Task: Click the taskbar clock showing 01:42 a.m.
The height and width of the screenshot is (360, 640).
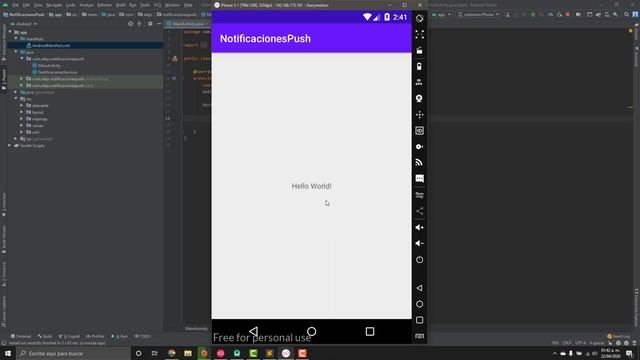Action: click(x=610, y=353)
